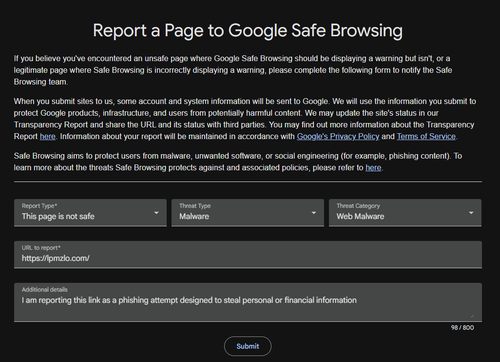500x362 pixels.
Task: Click the Additional details text area
Action: (x=248, y=302)
